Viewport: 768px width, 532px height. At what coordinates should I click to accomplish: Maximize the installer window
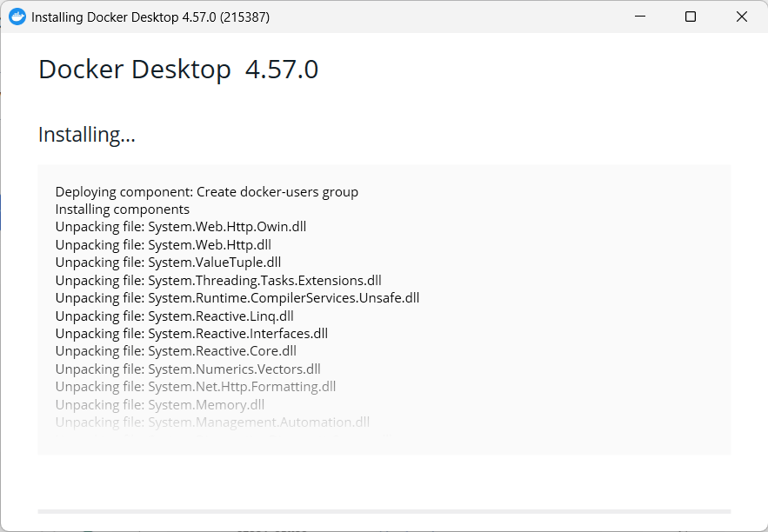pyautogui.click(x=690, y=17)
